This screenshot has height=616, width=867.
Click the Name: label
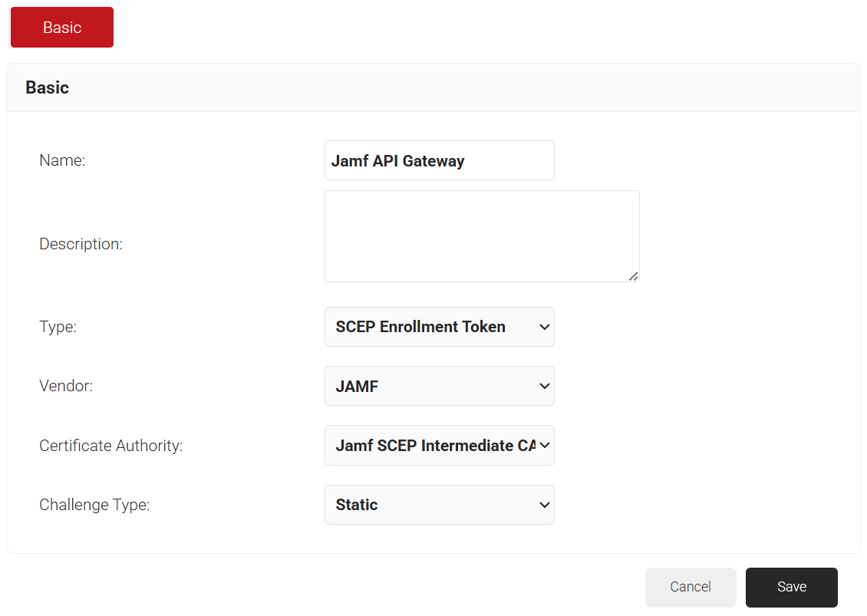coord(62,160)
